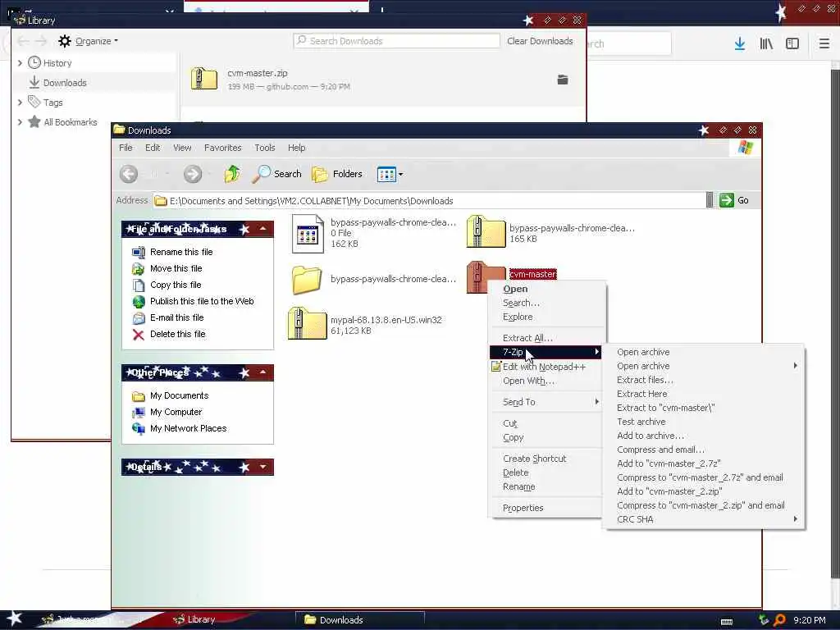Screen dimensions: 840x630
Task: Expand the CRC SHA submenu
Action: pos(703,519)
